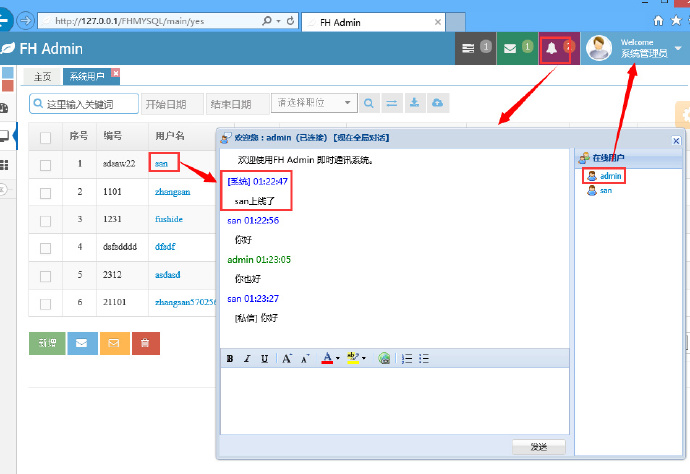Apply Bold in chat editor toolbar
690x474 pixels.
(230, 359)
